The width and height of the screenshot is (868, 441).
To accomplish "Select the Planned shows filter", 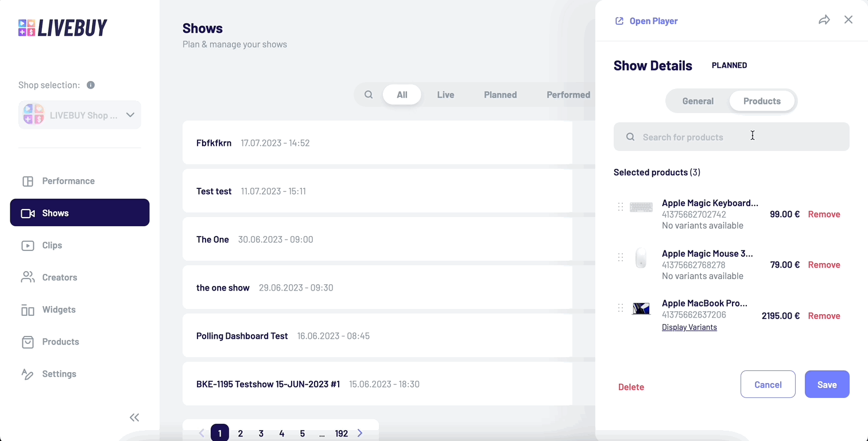I will [499, 94].
